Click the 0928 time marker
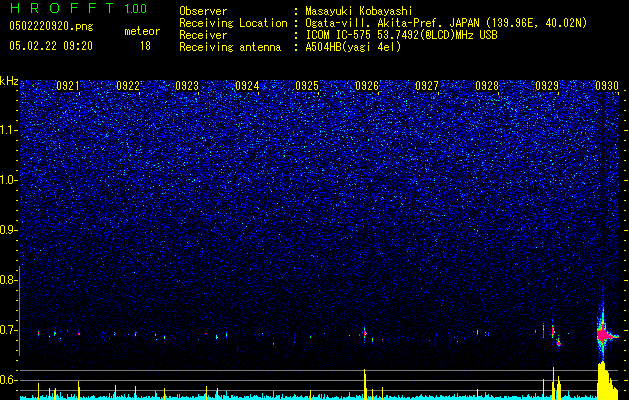 [x=487, y=86]
